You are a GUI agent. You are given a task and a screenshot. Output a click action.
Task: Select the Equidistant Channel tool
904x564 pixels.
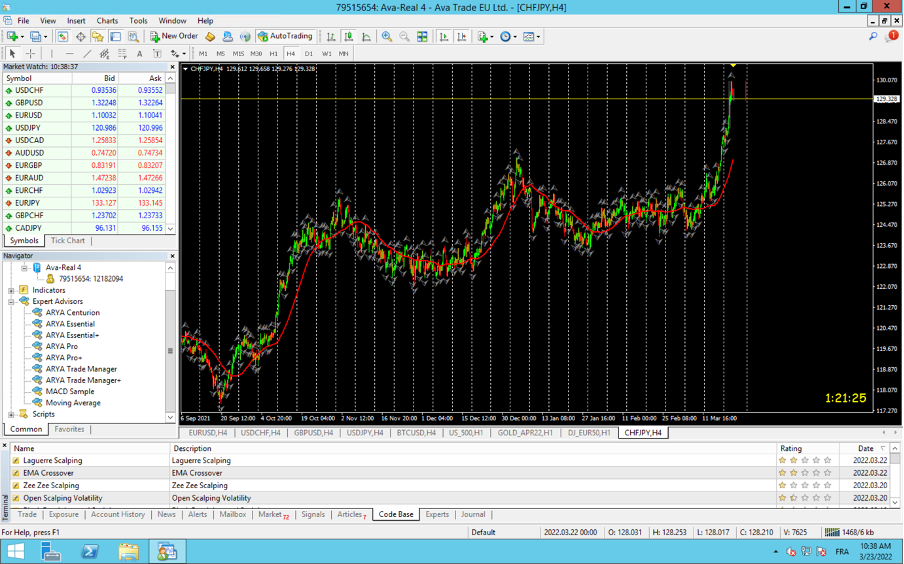104,54
